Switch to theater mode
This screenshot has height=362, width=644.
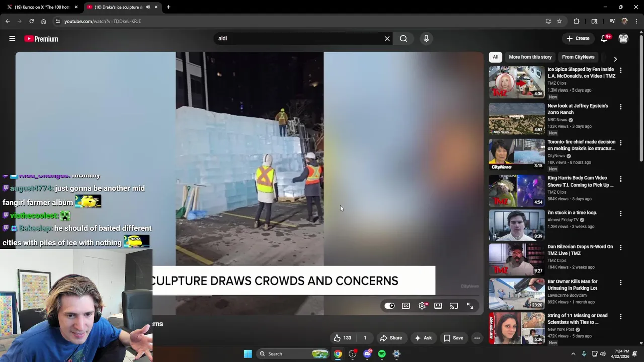click(x=438, y=306)
